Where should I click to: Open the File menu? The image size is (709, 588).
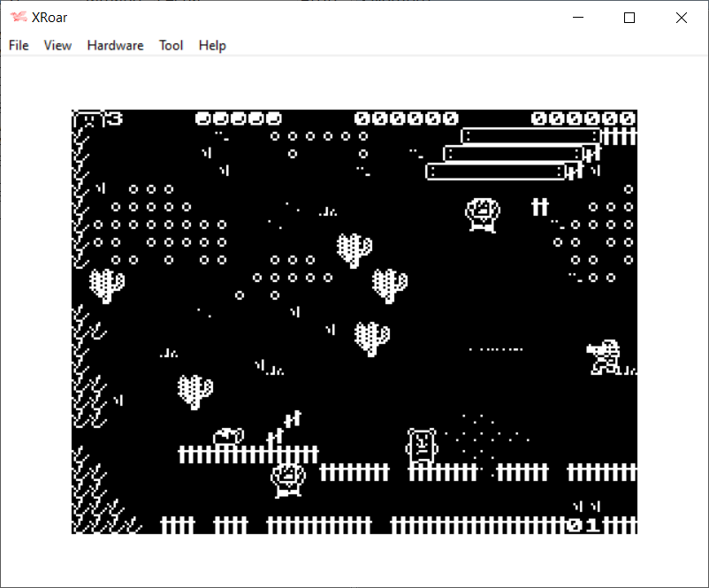coord(19,45)
